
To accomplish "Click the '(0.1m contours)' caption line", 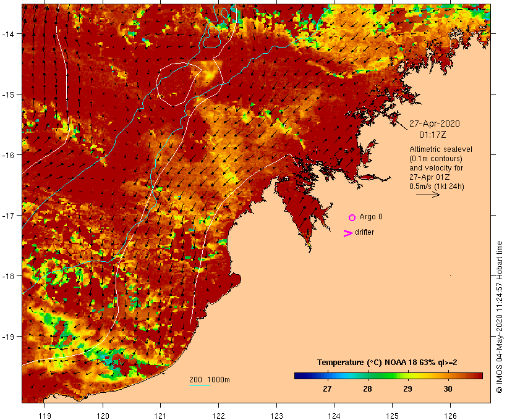I will point(436,159).
